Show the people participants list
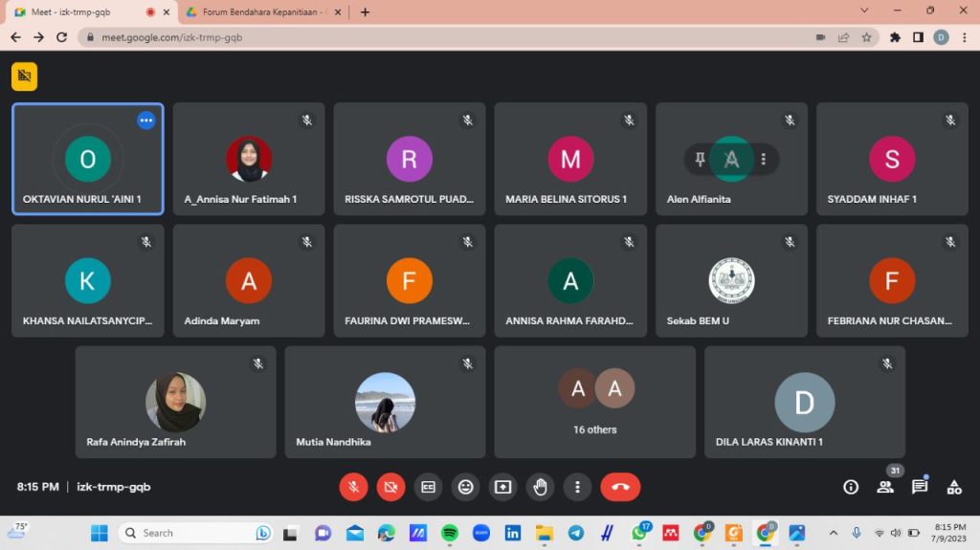Image resolution: width=980 pixels, height=550 pixels. coord(885,487)
